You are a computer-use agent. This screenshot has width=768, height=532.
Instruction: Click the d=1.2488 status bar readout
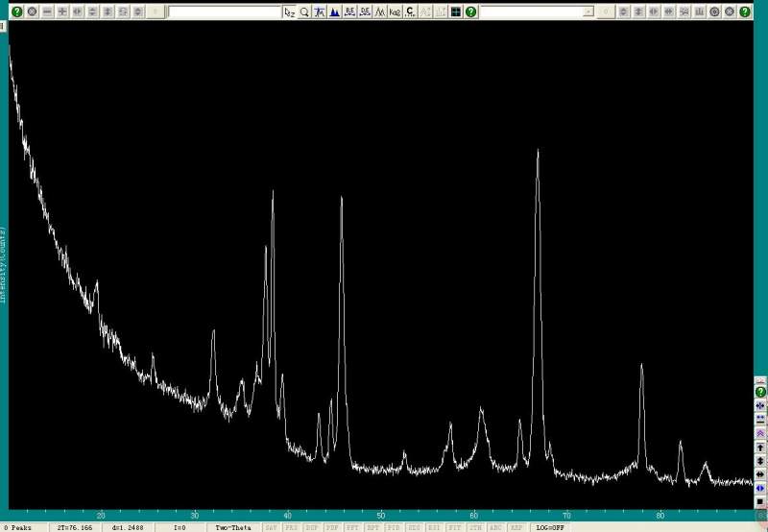point(128,527)
